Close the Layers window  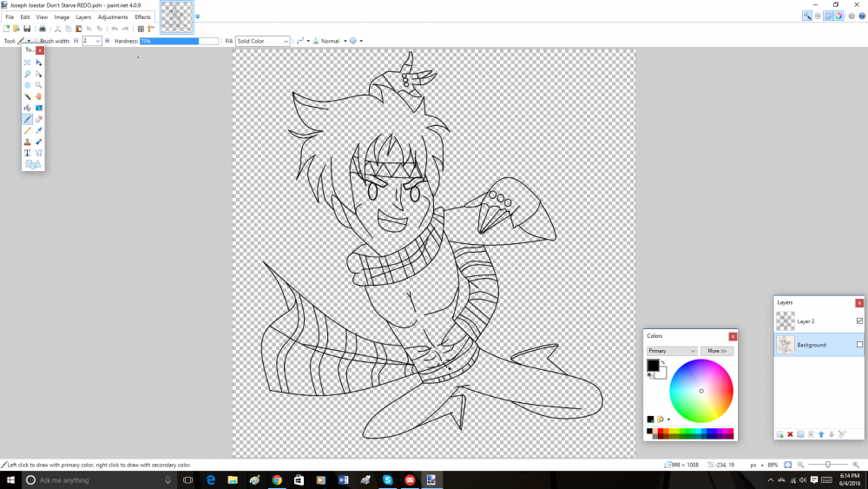coord(859,303)
